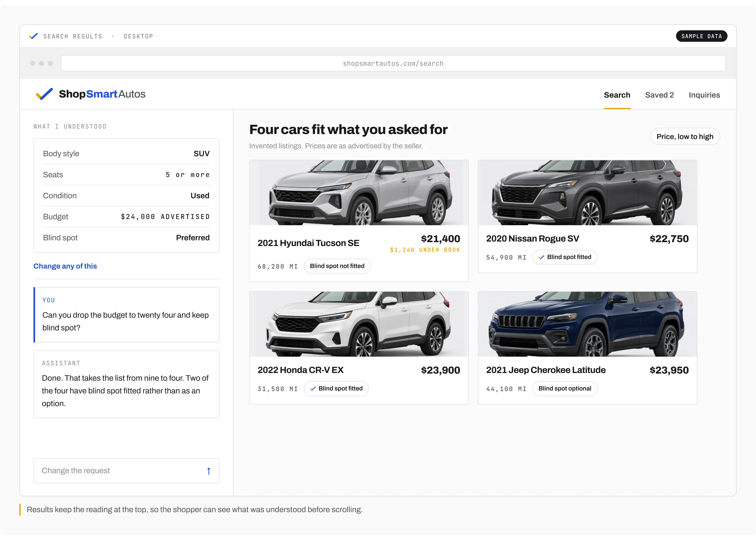Click the SEARCH RESULTS header label

tap(72, 36)
